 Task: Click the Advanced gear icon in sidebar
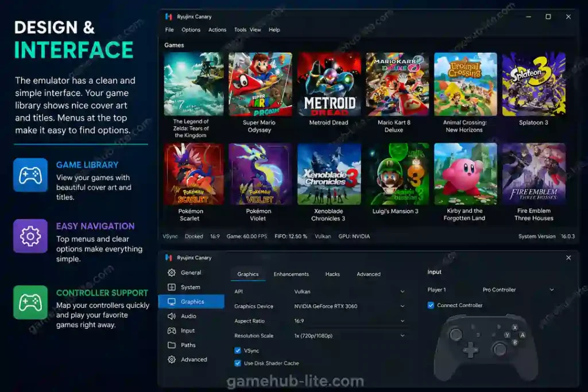[172, 359]
